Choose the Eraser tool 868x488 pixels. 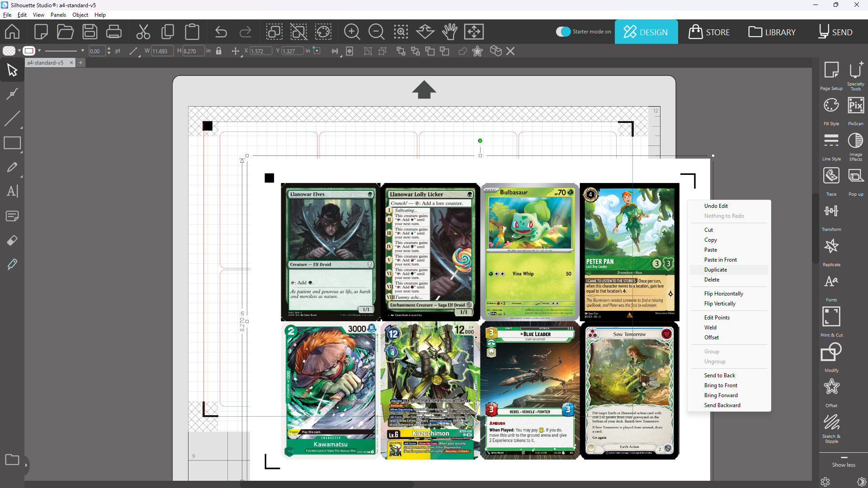[12, 240]
